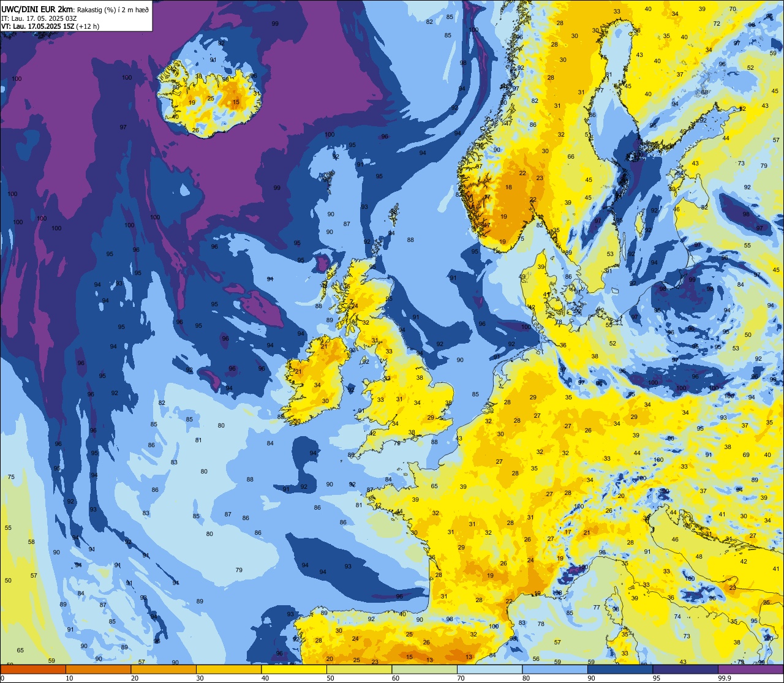This screenshot has width=784, height=683.
Task: Click the legend label '20'
Action: [135, 678]
